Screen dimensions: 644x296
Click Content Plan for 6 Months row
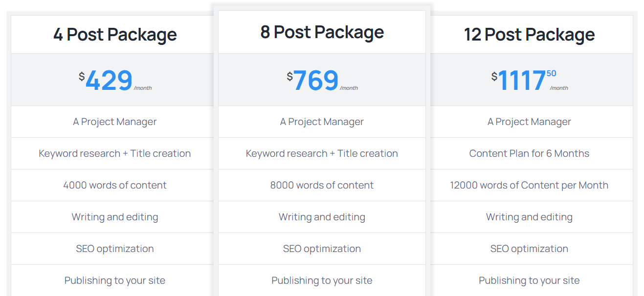coord(529,153)
